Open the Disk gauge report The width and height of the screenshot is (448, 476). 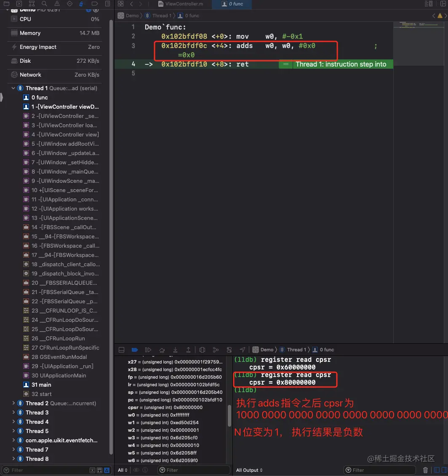pos(55,61)
